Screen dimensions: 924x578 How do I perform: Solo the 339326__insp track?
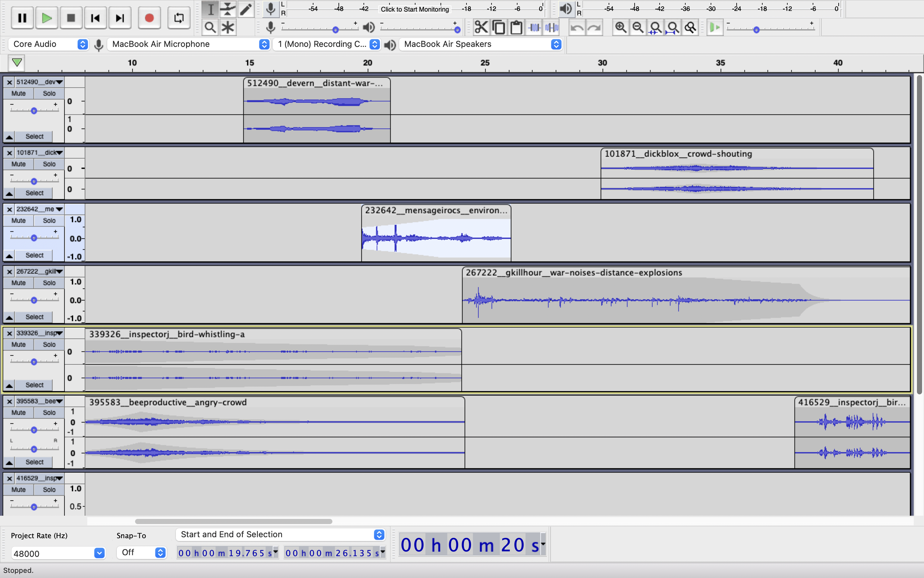49,345
